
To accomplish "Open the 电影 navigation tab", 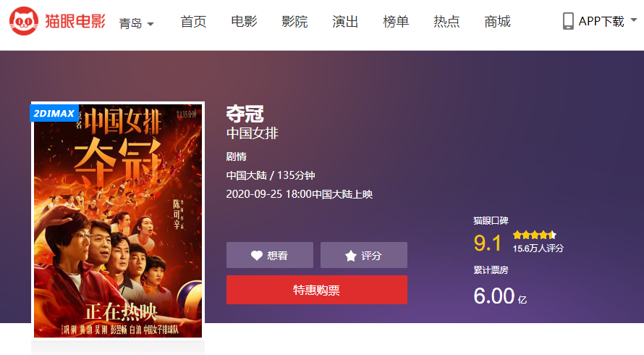I will pos(244,22).
